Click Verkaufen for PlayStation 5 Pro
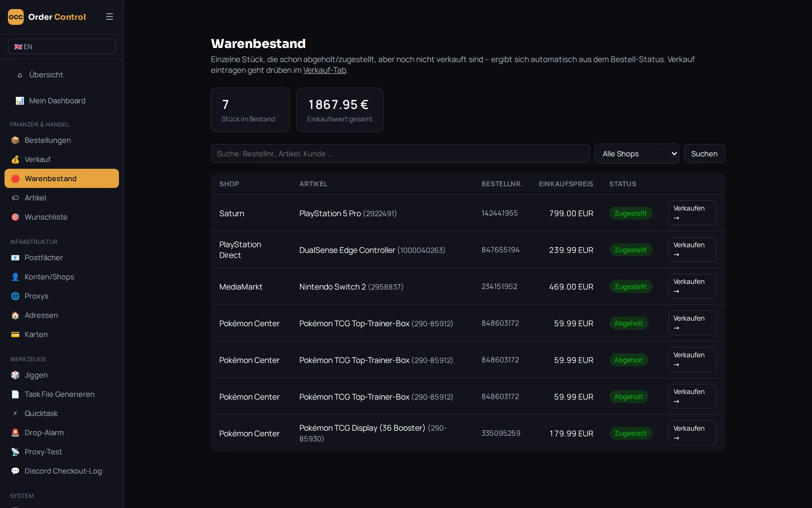 [x=692, y=213]
